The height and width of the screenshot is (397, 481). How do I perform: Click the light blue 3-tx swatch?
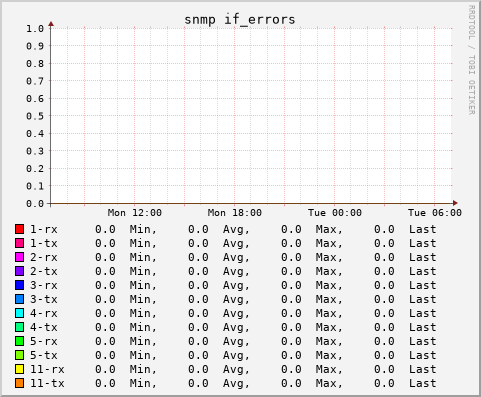click(x=20, y=299)
